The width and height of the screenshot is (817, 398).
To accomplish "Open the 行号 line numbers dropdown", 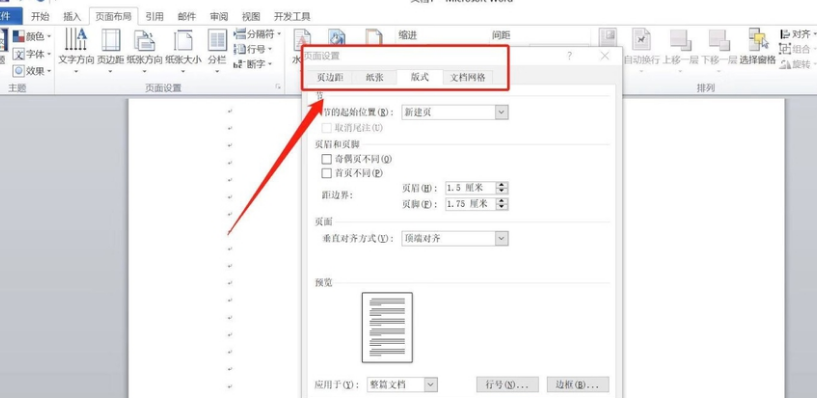I will (x=253, y=49).
